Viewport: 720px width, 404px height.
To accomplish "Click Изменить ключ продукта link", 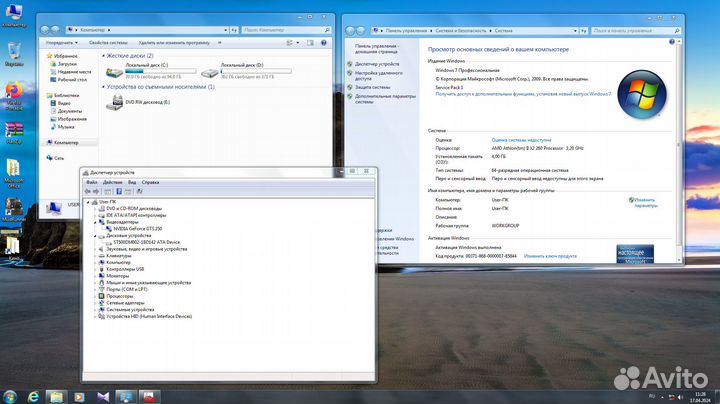I will coord(550,256).
